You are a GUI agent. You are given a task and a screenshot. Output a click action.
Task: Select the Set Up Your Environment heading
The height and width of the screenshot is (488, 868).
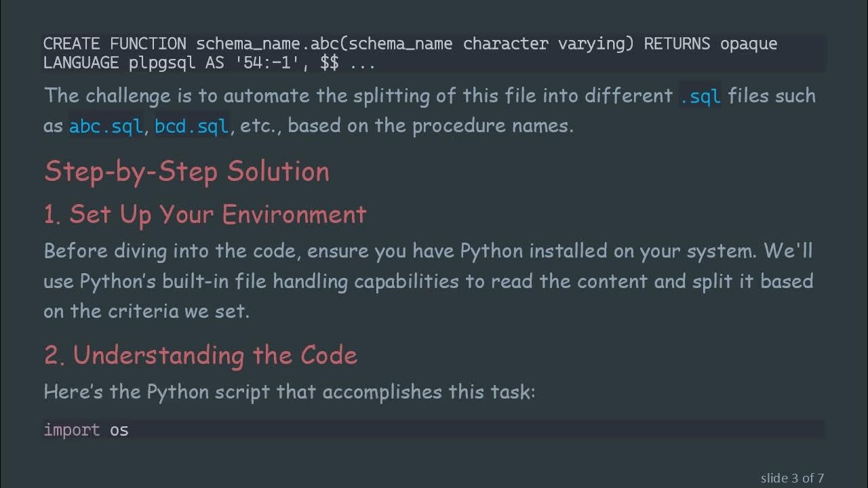pyautogui.click(x=205, y=214)
